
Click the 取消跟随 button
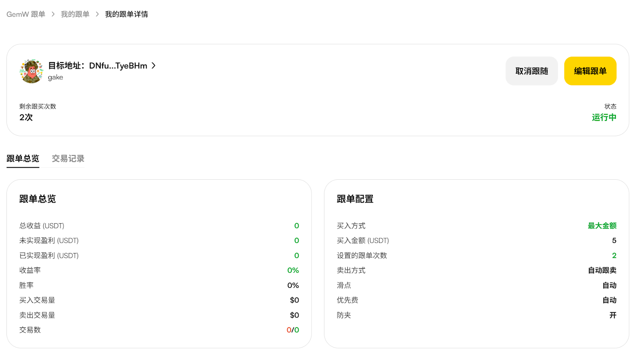point(531,71)
